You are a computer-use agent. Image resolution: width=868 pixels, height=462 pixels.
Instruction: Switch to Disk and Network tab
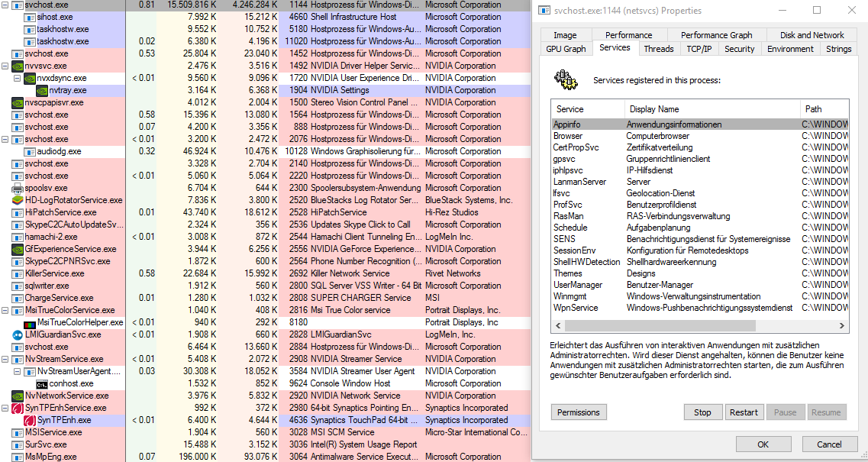click(x=812, y=35)
